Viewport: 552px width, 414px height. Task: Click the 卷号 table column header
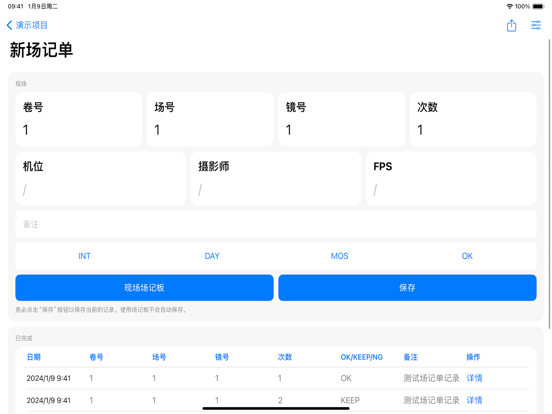point(96,357)
